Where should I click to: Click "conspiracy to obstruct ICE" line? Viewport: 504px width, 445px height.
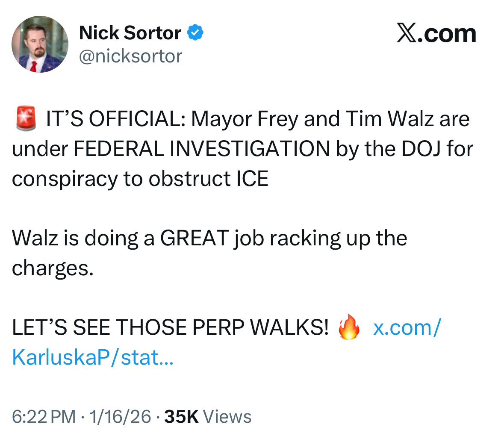(x=140, y=179)
